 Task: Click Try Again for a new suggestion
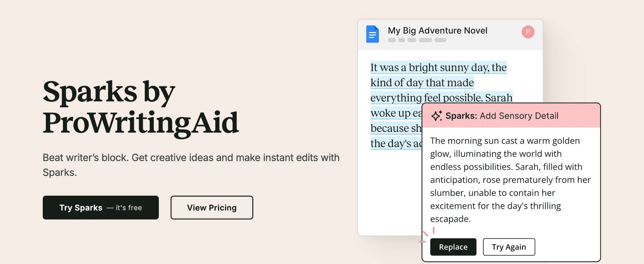[509, 247]
